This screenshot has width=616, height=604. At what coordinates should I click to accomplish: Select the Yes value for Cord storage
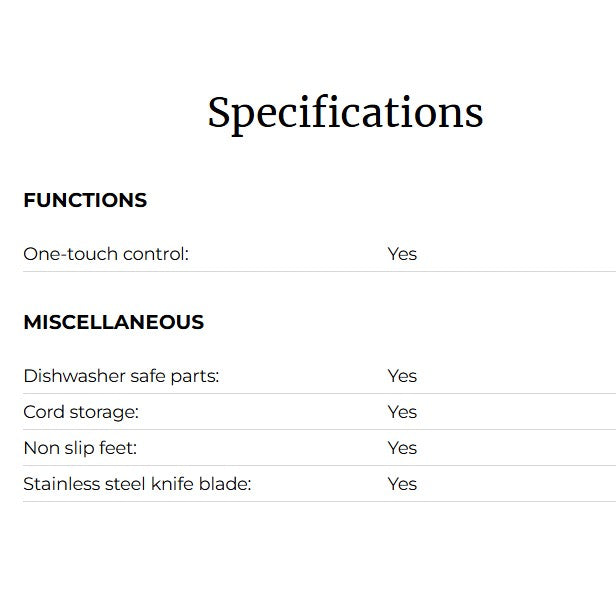click(x=402, y=412)
